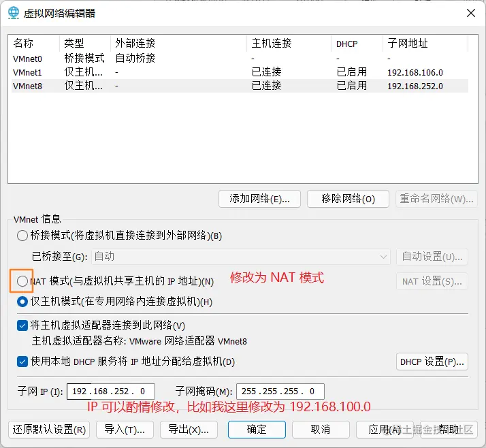
Task: Open NAT 设置(S)... button
Action: pyautogui.click(x=432, y=281)
